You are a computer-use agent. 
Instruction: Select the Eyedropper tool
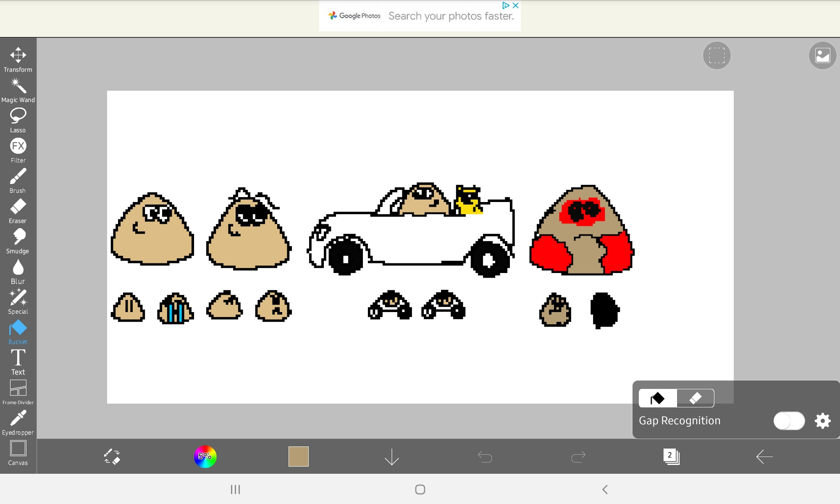(18, 423)
